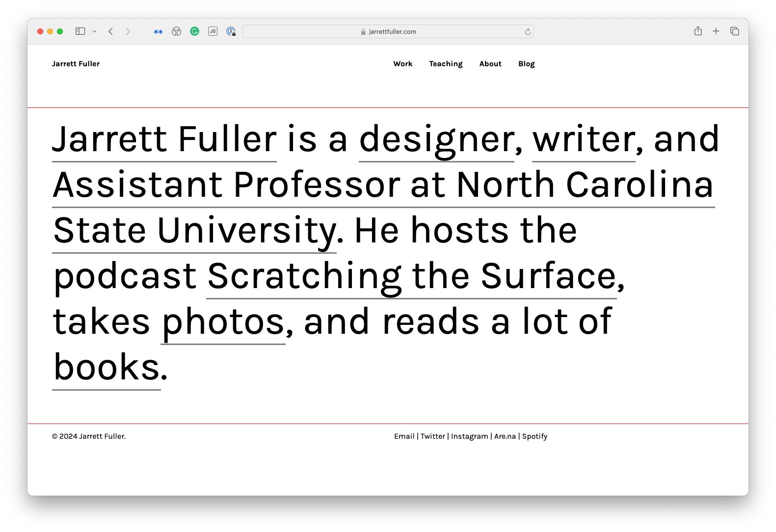Open a new tab

coord(716,31)
